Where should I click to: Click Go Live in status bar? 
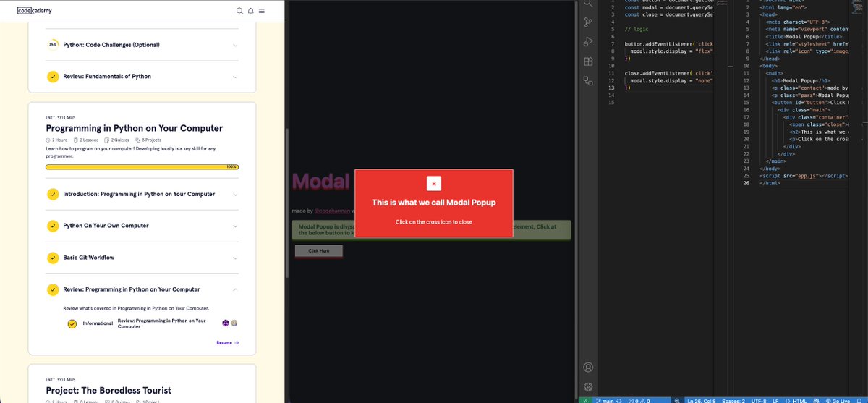click(x=839, y=400)
